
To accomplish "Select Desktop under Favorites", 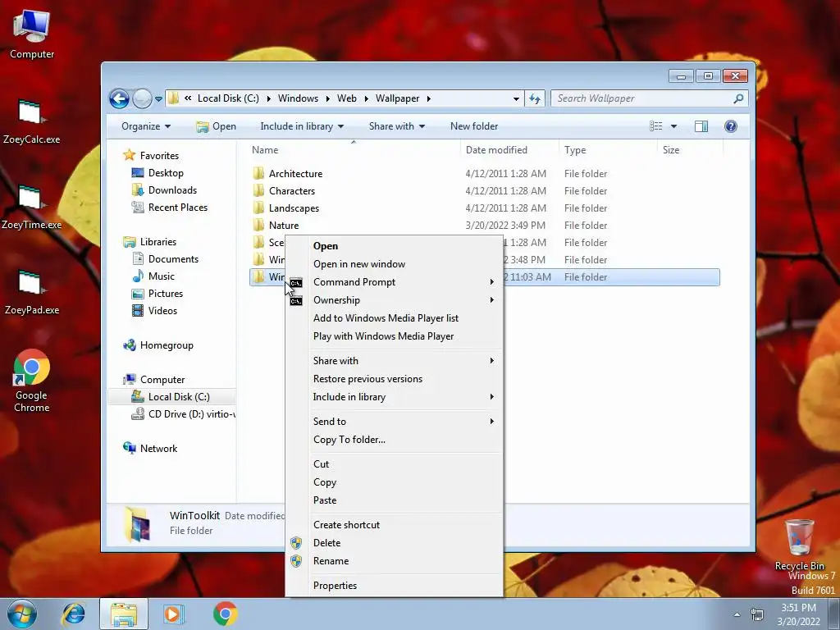I will point(166,173).
